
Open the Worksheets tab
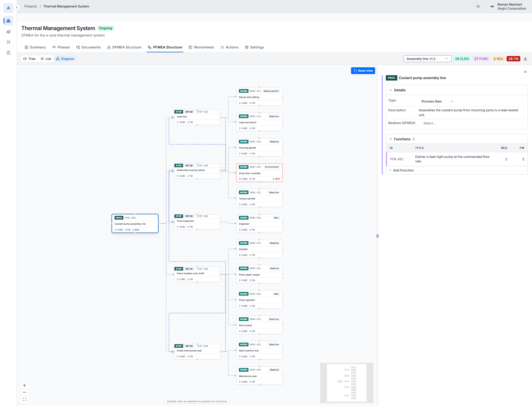[201, 47]
